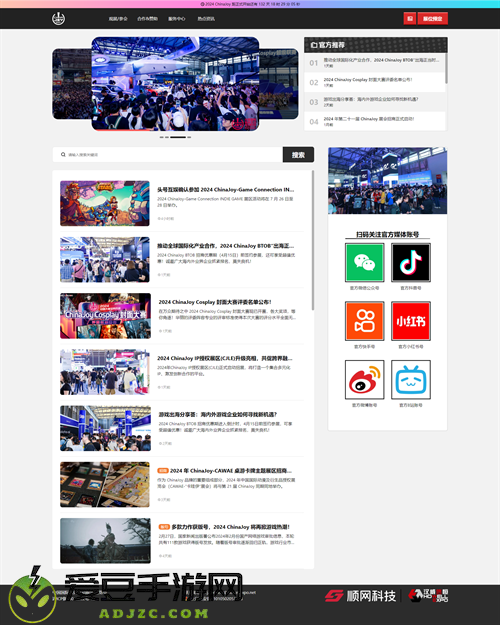The width and height of the screenshot is (500, 625).
Task: Open the Cosplay 封面大赛 banner thumbnail
Action: [105, 316]
